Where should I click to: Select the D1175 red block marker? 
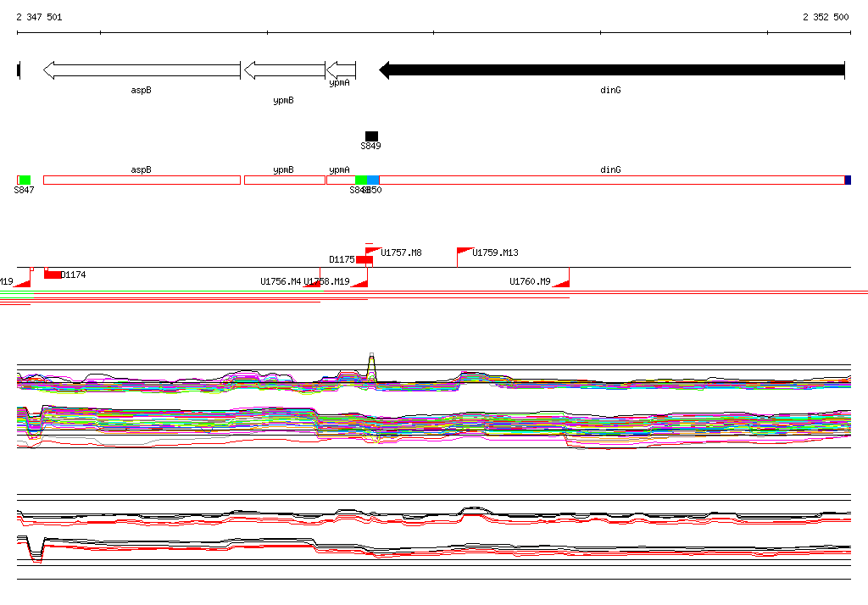point(364,260)
